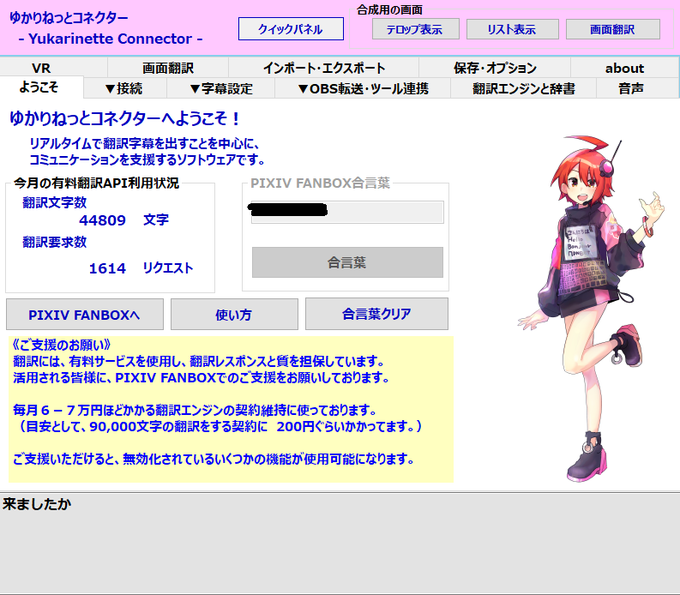Click the ゆかりねっとコネクターへようこそ！ heading
Screen dimensions: 680x595
pos(125,118)
